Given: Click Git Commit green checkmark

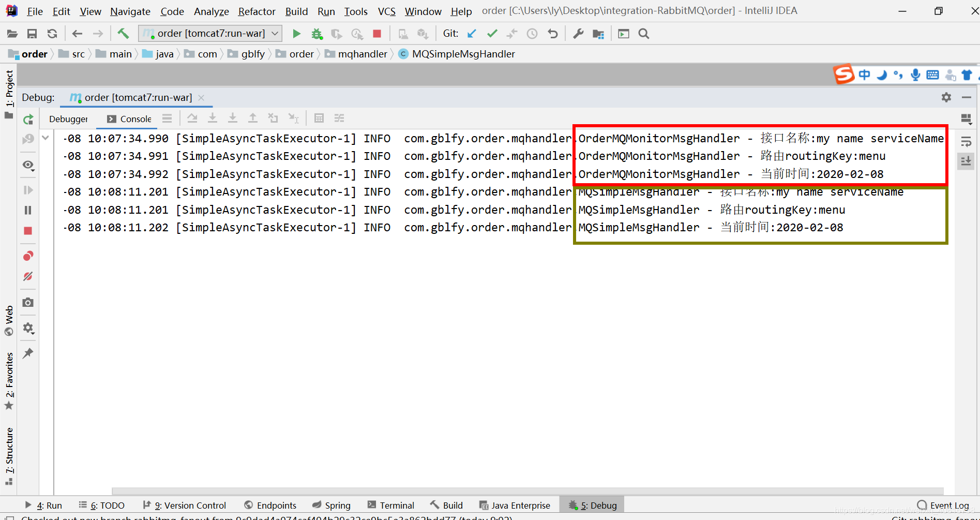Looking at the screenshot, I should [x=492, y=34].
